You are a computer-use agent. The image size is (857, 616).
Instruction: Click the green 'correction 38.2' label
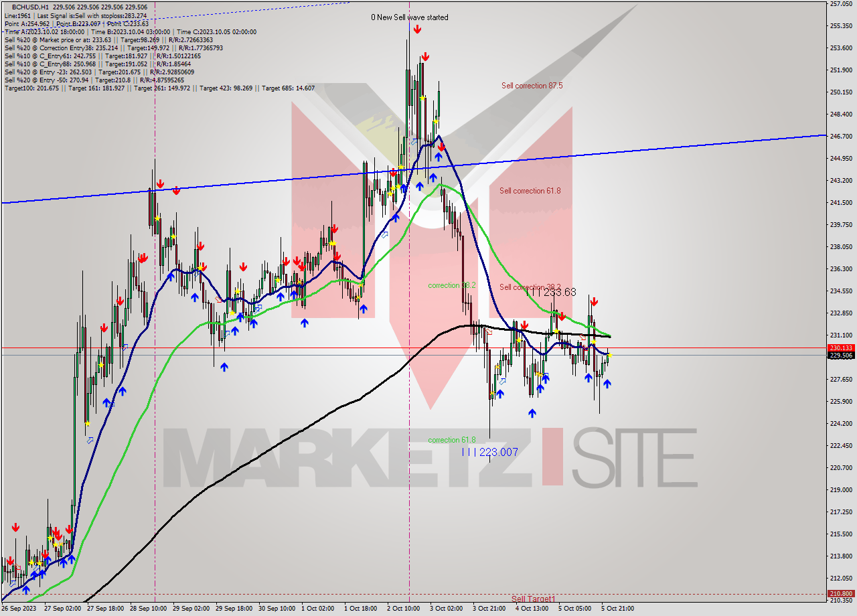[x=452, y=285]
